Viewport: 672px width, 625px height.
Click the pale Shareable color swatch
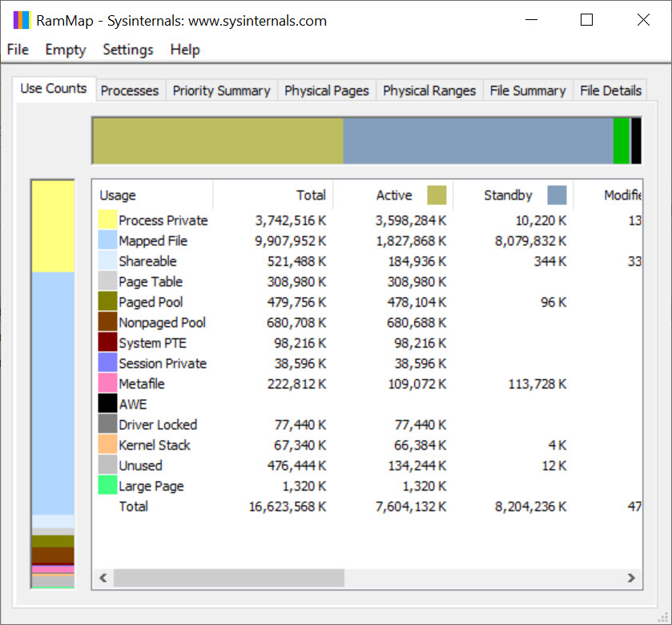pyautogui.click(x=107, y=260)
